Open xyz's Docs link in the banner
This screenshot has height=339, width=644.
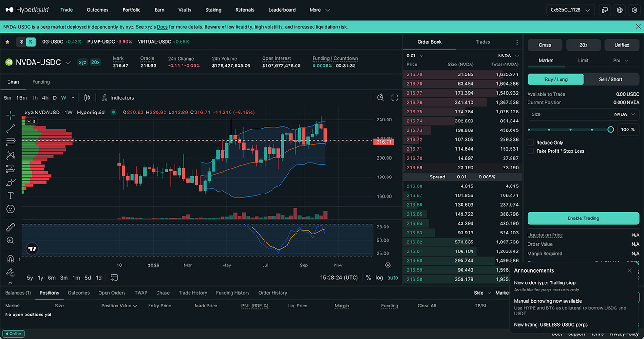[x=162, y=27]
